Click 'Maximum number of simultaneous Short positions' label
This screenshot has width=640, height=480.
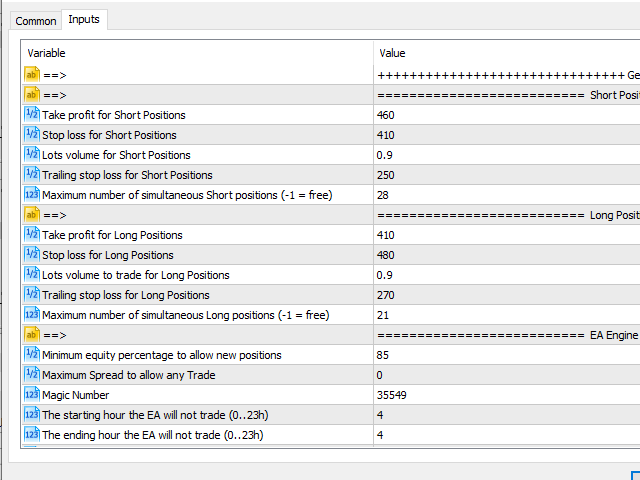click(x=187, y=195)
